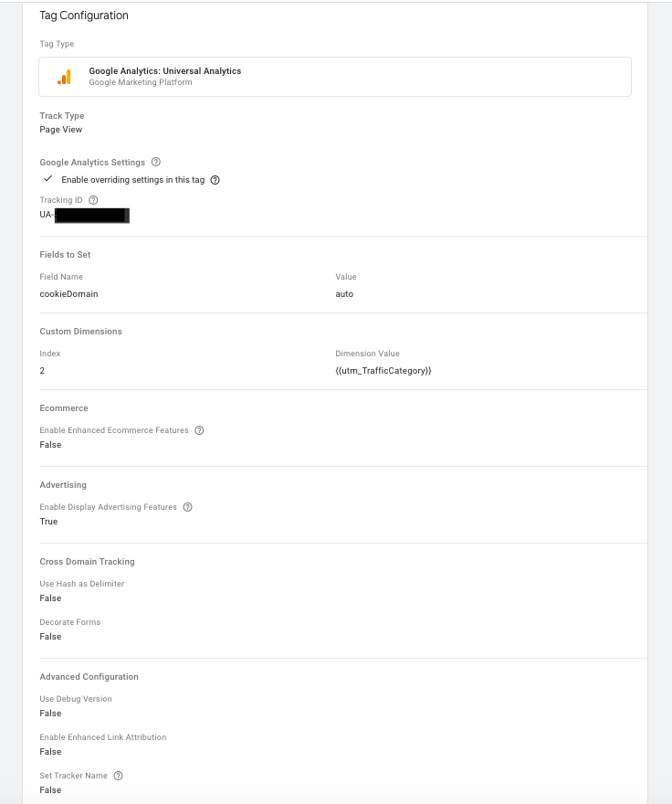Viewport: 672px width, 804px height.
Task: Click the Advertising section heading
Action: [x=63, y=485]
